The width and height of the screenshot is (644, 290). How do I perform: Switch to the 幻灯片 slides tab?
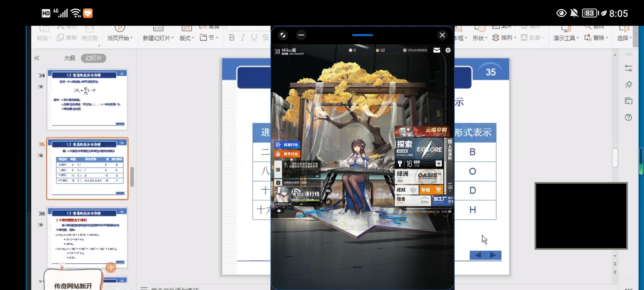click(94, 58)
